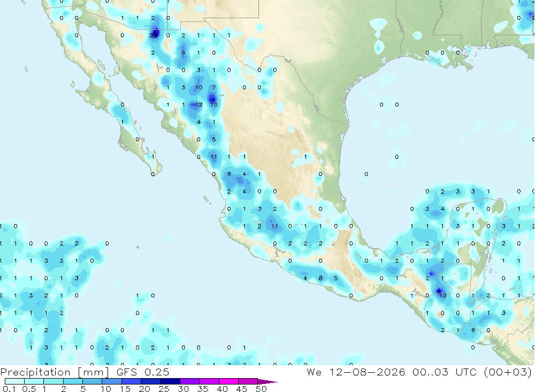Click the 15–20 mm royal blue legend swatch
Viewport: 535px width, 392px height.
pos(132,381)
